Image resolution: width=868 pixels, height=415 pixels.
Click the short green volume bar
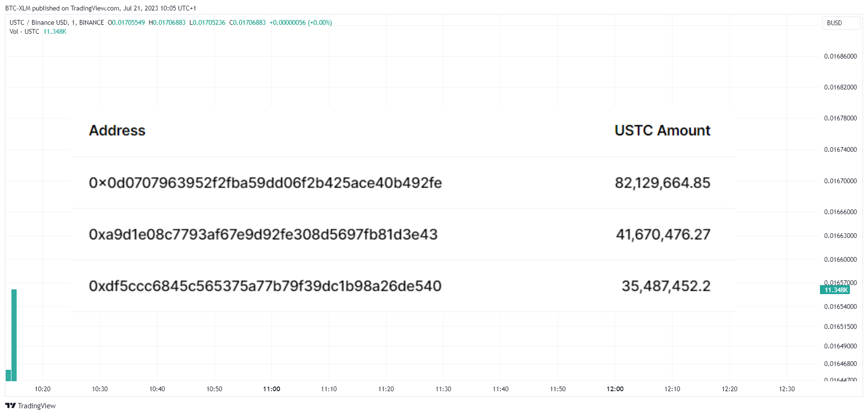tap(8, 375)
